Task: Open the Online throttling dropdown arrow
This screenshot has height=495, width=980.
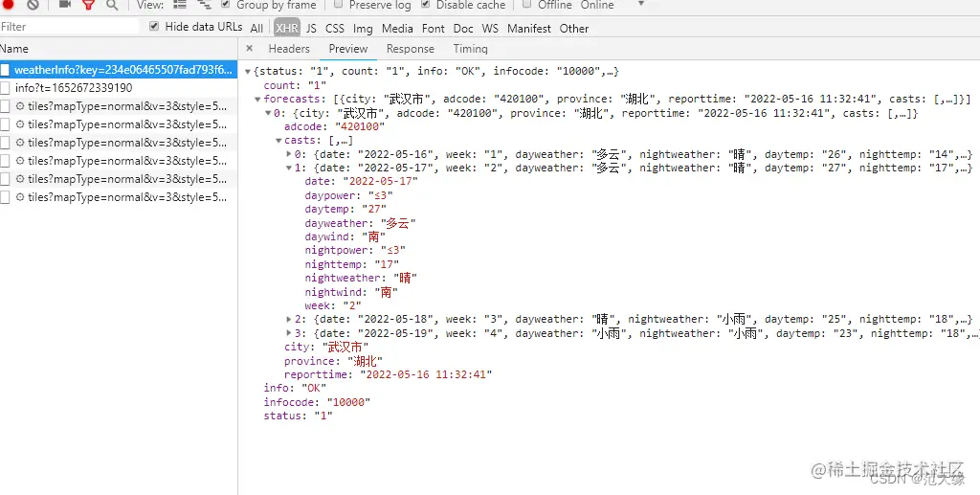Action: pos(640,4)
